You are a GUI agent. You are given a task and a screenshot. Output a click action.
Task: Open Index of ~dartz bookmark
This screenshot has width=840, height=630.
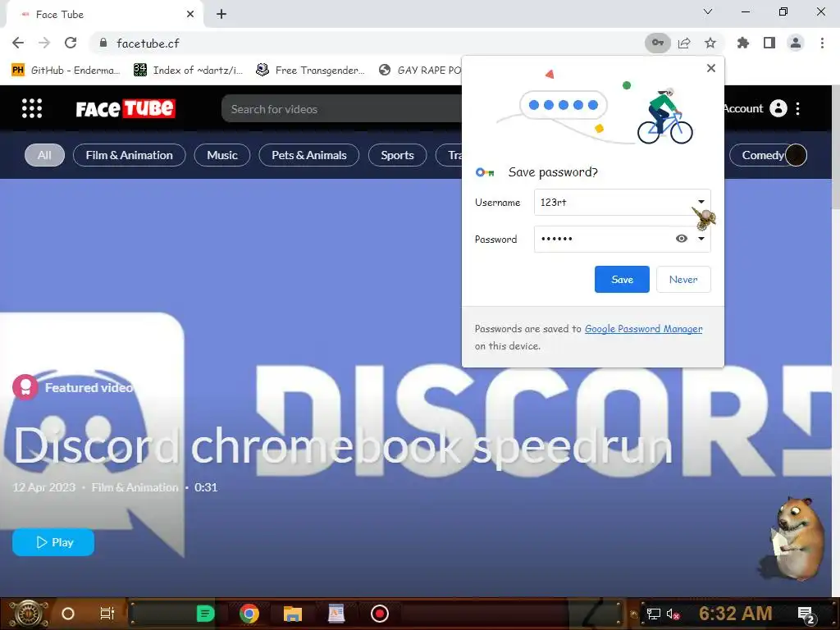pos(189,71)
